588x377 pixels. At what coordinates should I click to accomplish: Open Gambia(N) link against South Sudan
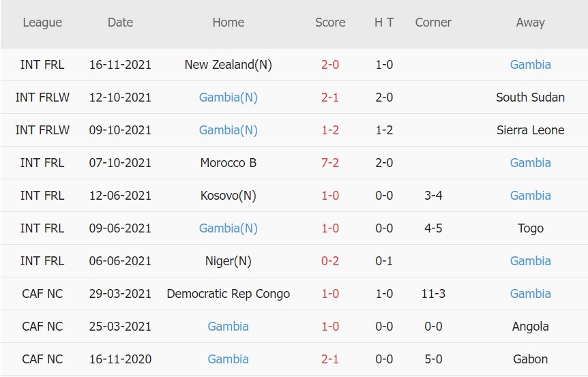(228, 97)
